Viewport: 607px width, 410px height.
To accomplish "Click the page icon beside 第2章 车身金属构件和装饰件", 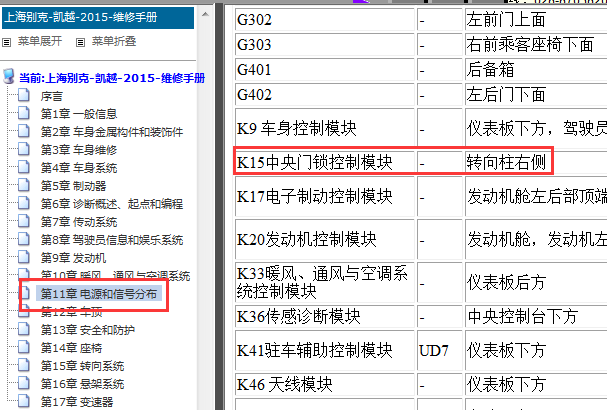I will pyautogui.click(x=24, y=131).
